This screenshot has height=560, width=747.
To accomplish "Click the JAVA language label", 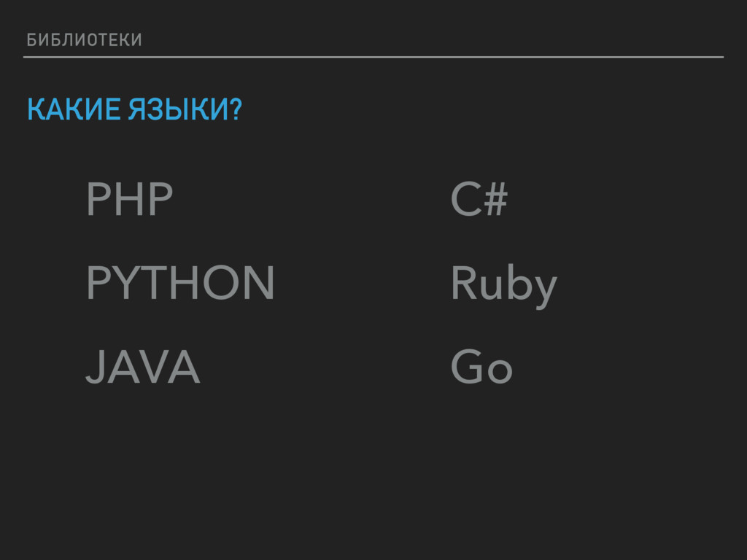I will pyautogui.click(x=143, y=367).
